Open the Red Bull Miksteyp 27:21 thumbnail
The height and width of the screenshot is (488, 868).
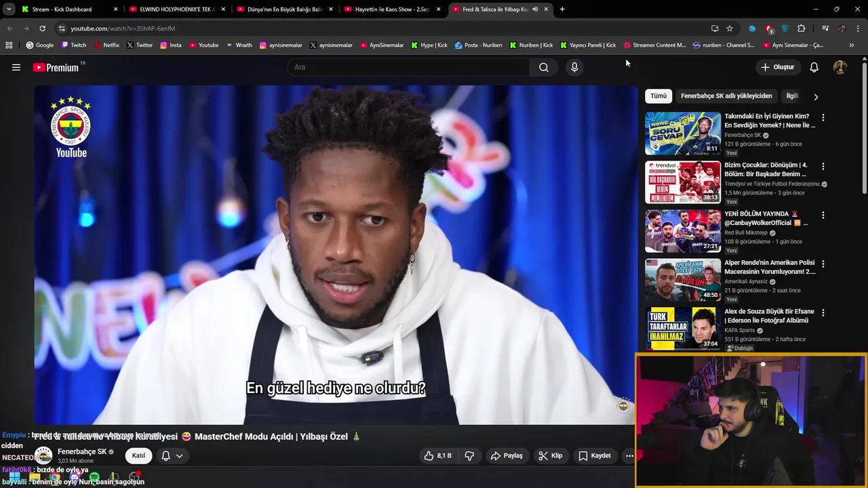tap(683, 231)
